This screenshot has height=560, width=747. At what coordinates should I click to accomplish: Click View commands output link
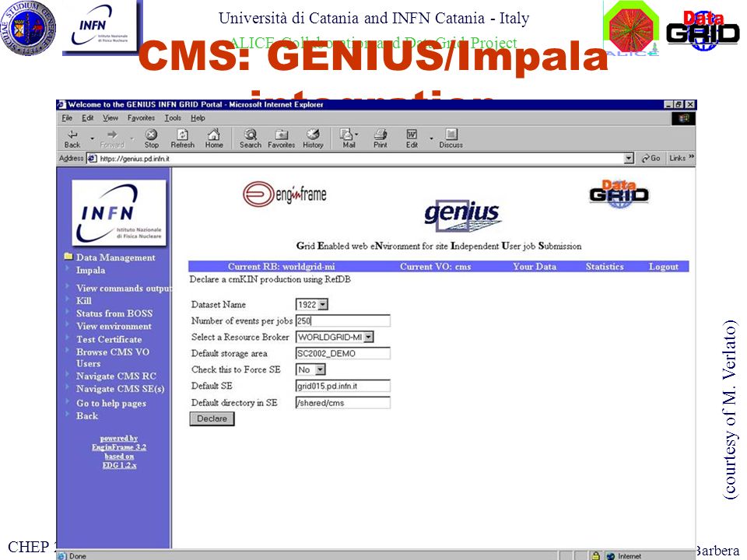tap(124, 288)
